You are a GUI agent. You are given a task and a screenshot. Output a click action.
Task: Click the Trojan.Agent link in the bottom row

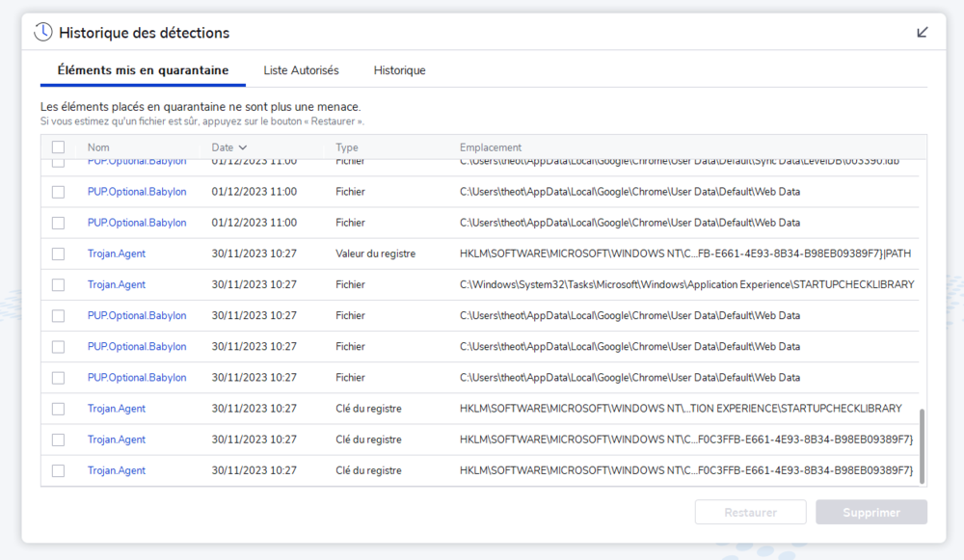pyautogui.click(x=117, y=470)
